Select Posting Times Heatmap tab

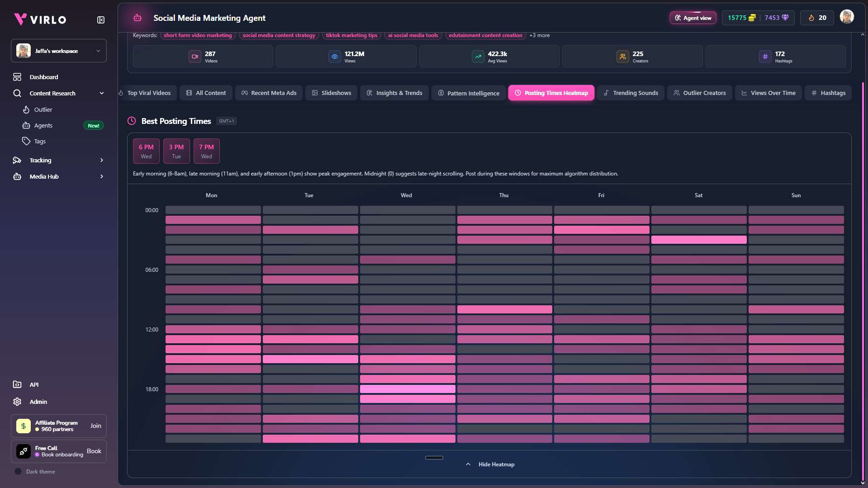click(551, 93)
